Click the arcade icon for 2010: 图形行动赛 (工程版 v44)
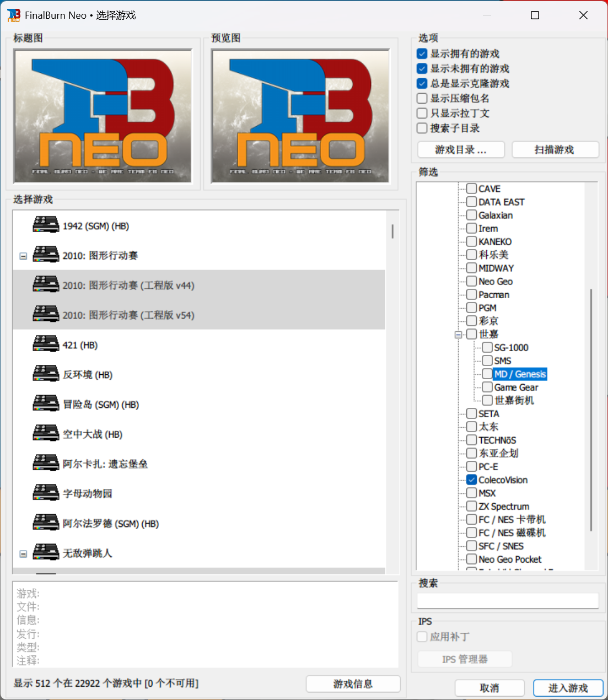The height and width of the screenshot is (700, 608). pos(46,284)
